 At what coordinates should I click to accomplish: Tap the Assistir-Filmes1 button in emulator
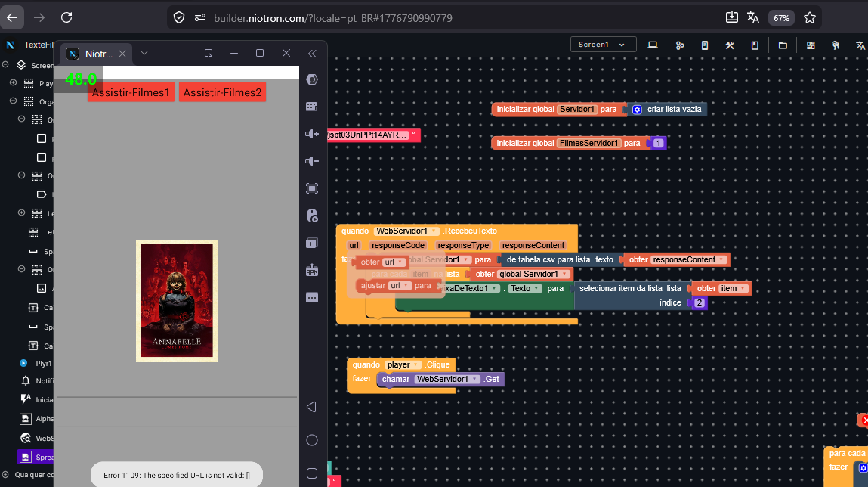click(x=131, y=92)
